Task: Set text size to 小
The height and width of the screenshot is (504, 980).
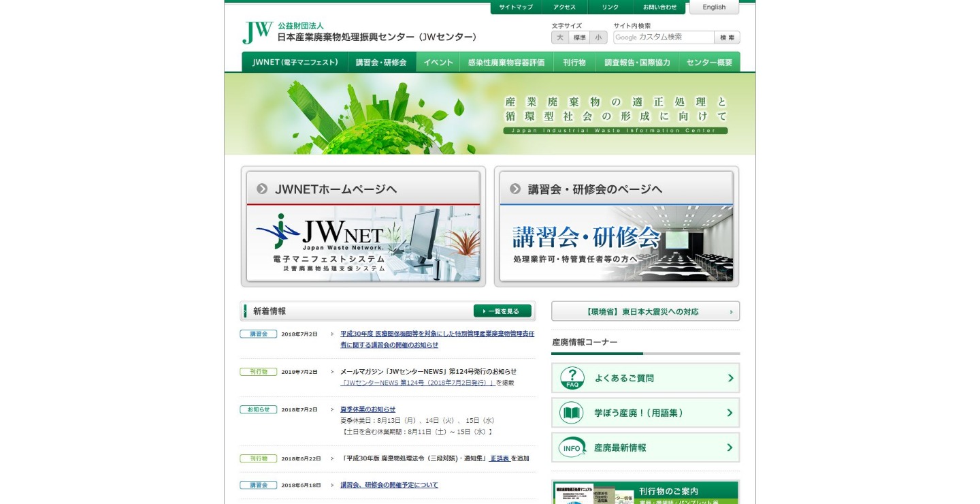Action: (x=598, y=37)
